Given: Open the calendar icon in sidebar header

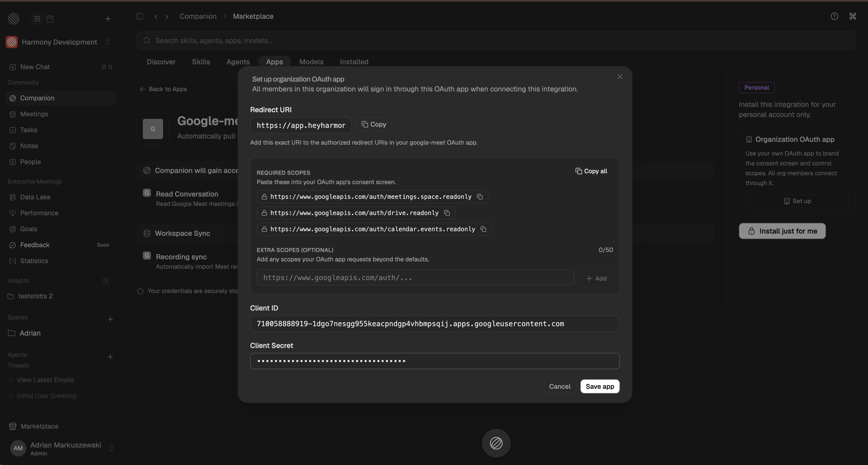Looking at the screenshot, I should coord(50,19).
